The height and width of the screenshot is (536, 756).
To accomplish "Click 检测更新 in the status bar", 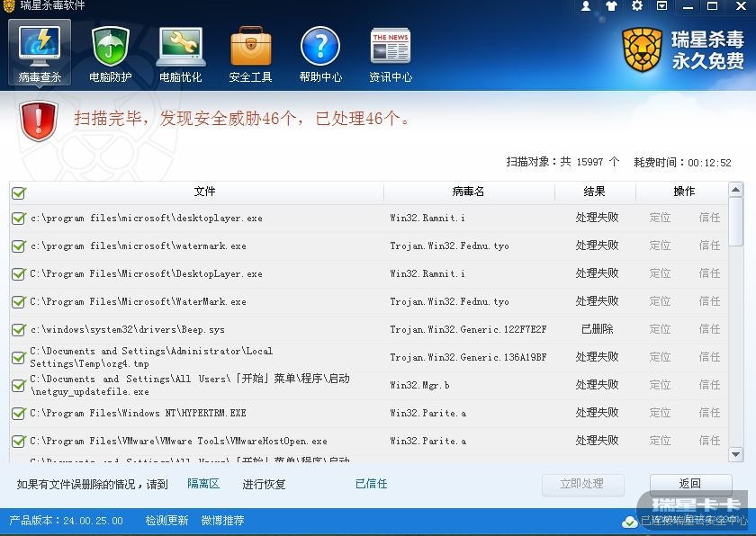I will click(166, 521).
